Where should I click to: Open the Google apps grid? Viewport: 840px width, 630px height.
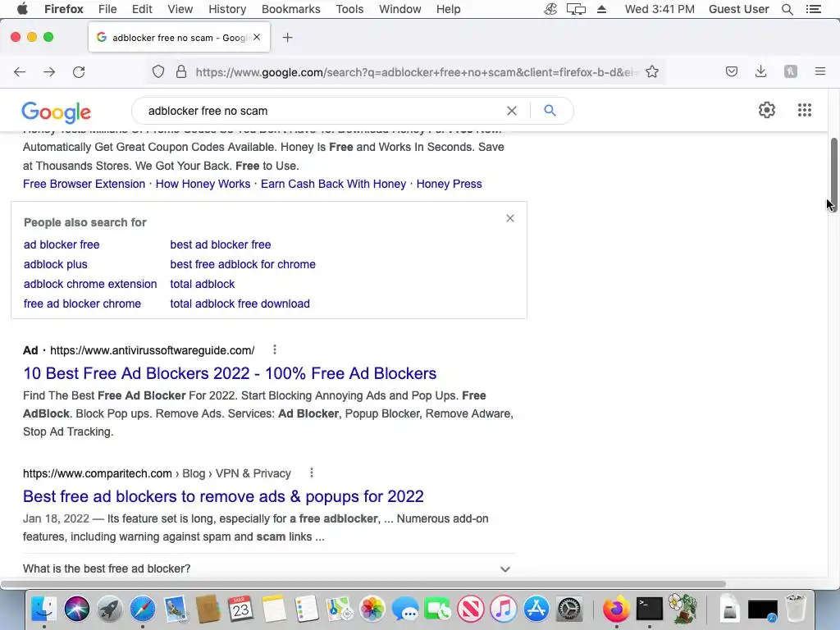click(805, 110)
